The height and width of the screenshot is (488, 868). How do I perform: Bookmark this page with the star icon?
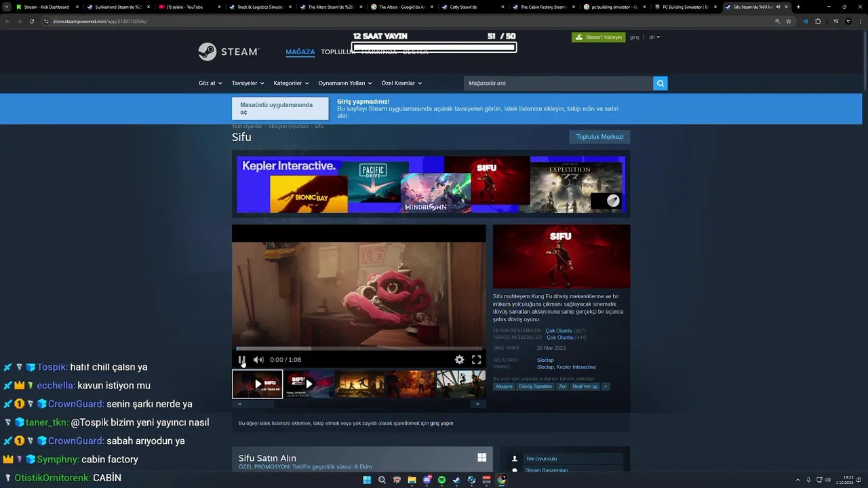pos(789,21)
